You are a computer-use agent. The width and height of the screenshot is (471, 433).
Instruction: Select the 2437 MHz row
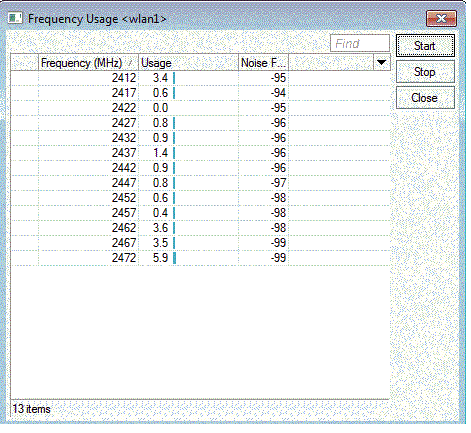(x=200, y=153)
